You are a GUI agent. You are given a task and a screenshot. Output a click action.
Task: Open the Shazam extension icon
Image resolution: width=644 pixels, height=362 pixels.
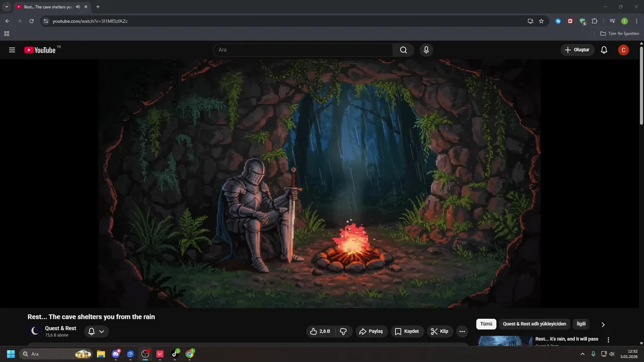pos(558,21)
